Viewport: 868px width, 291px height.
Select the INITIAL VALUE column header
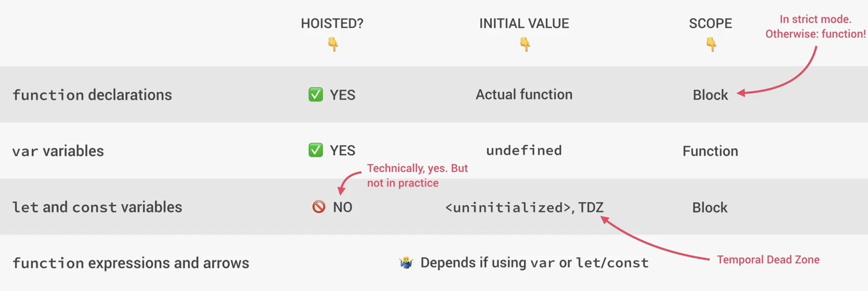[524, 24]
